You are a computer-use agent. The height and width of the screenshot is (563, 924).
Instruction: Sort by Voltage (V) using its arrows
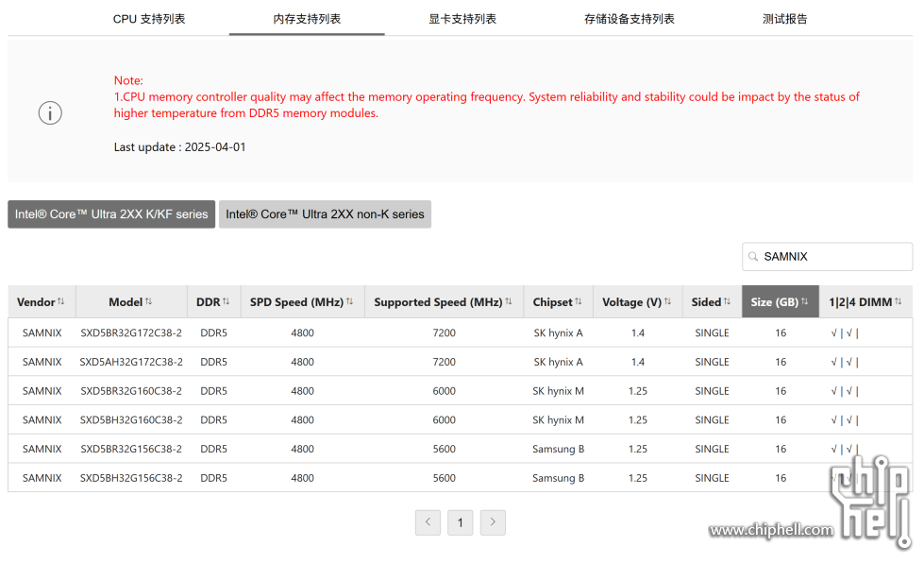coord(667,301)
